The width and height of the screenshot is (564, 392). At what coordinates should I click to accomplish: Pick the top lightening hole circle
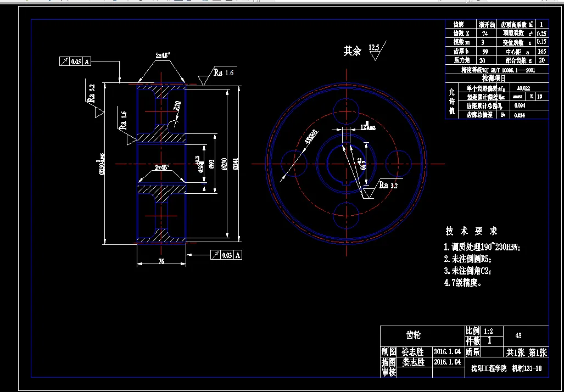point(347,111)
